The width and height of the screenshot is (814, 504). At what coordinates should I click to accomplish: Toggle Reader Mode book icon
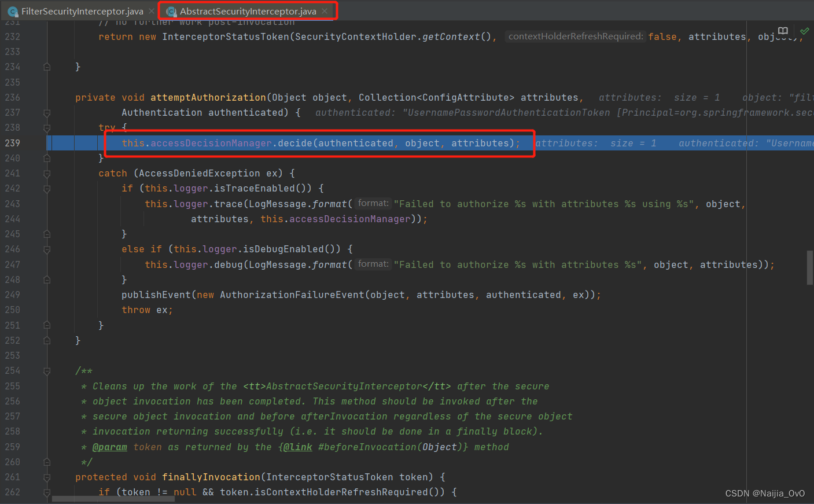(783, 31)
